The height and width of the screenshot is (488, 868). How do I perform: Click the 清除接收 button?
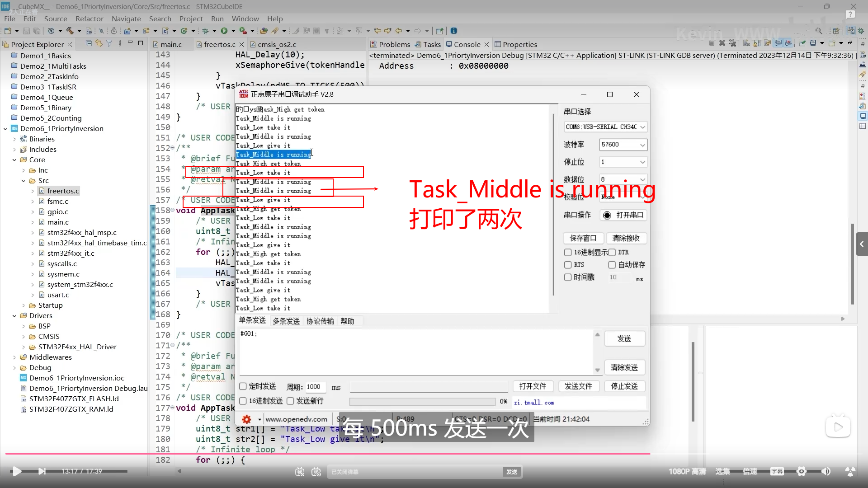626,238
